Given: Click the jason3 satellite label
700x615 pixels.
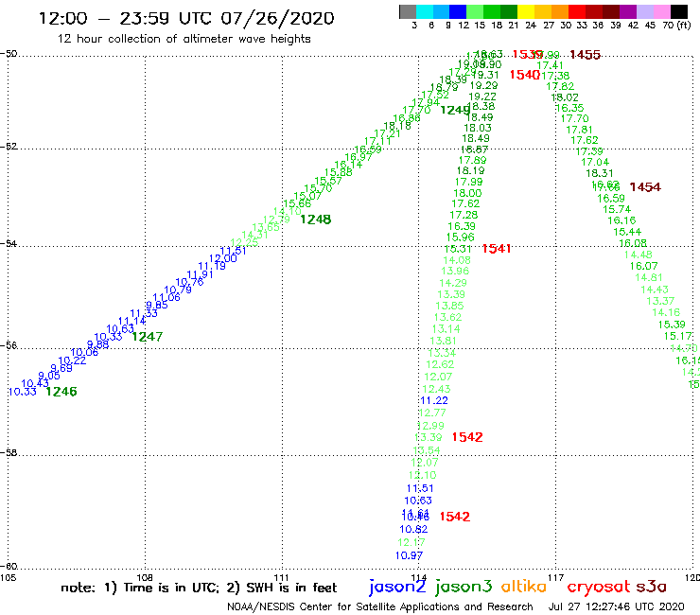Looking at the screenshot, I should coord(464,588).
